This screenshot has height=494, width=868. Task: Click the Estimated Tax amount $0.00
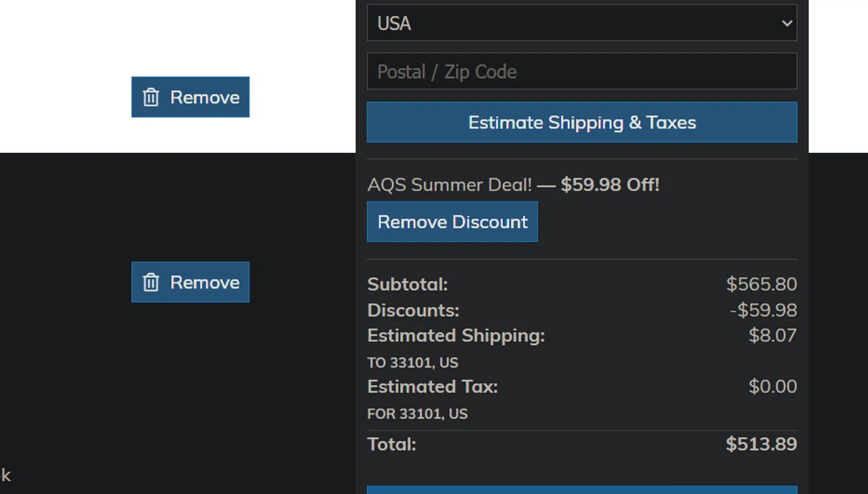coord(773,386)
